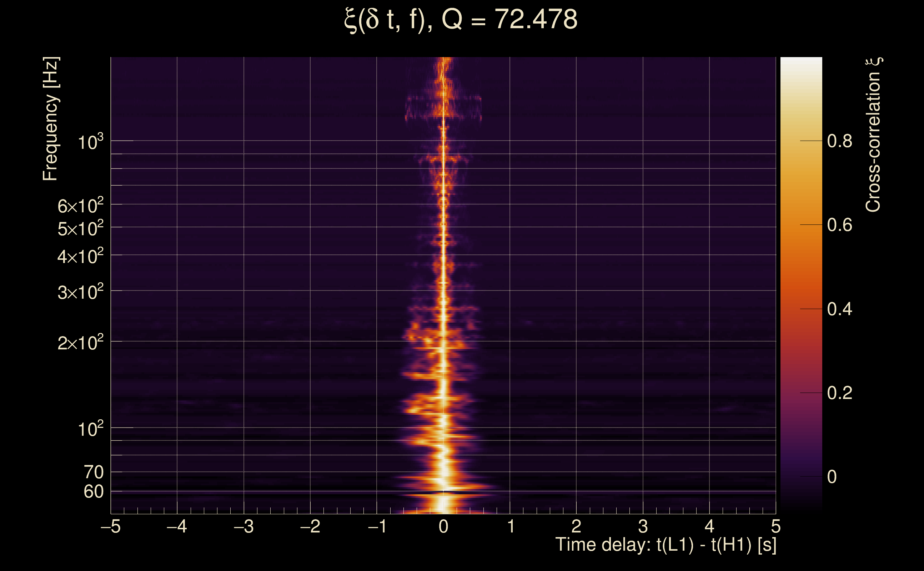The height and width of the screenshot is (571, 924).
Task: Click the x-axis tick label 5
Action: pos(775,526)
